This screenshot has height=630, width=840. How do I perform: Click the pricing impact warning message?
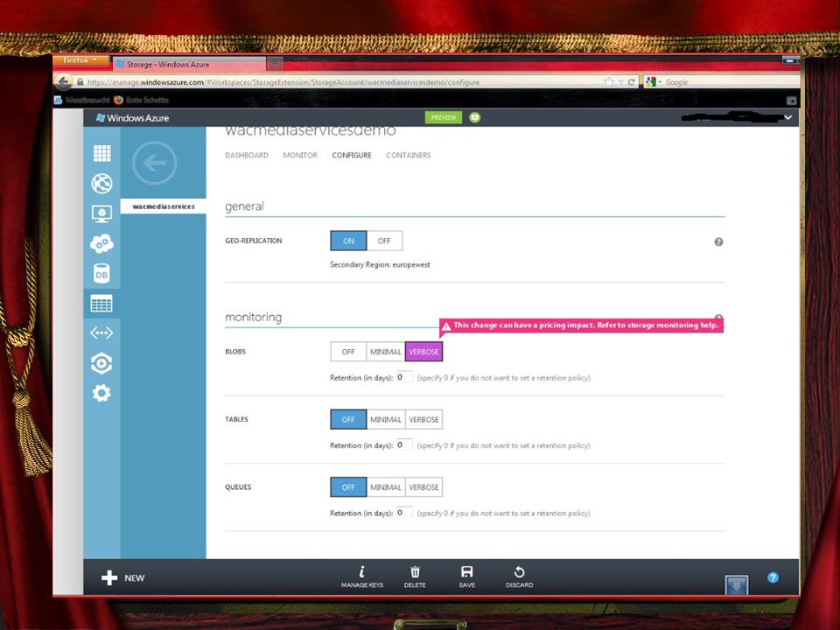pyautogui.click(x=581, y=325)
